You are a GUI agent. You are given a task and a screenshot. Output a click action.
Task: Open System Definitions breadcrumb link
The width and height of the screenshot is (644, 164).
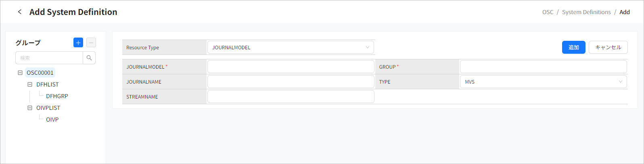(x=586, y=12)
